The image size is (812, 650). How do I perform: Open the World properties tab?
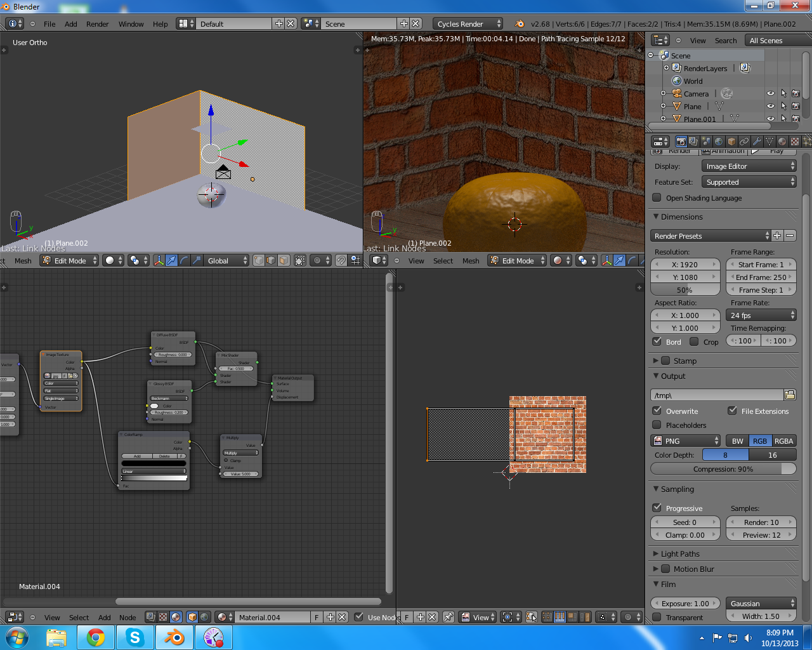tap(719, 142)
